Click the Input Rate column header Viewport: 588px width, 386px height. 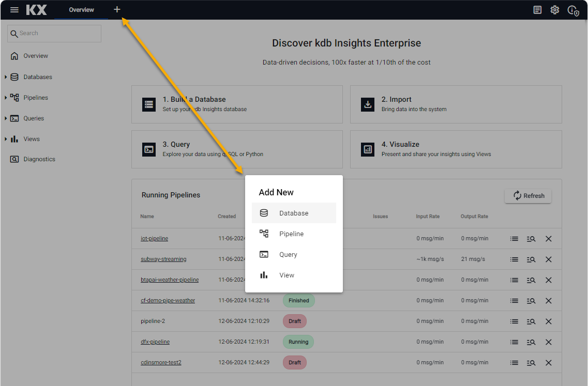click(x=428, y=216)
